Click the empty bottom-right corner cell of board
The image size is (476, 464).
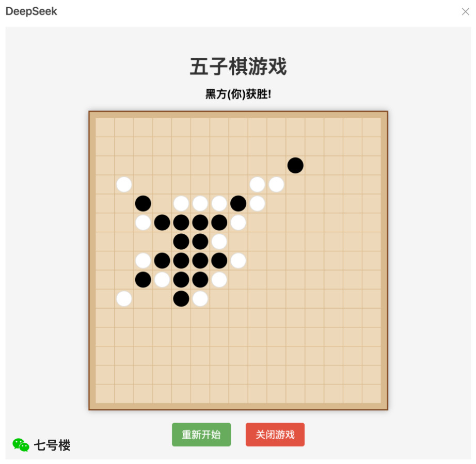[x=372, y=394]
